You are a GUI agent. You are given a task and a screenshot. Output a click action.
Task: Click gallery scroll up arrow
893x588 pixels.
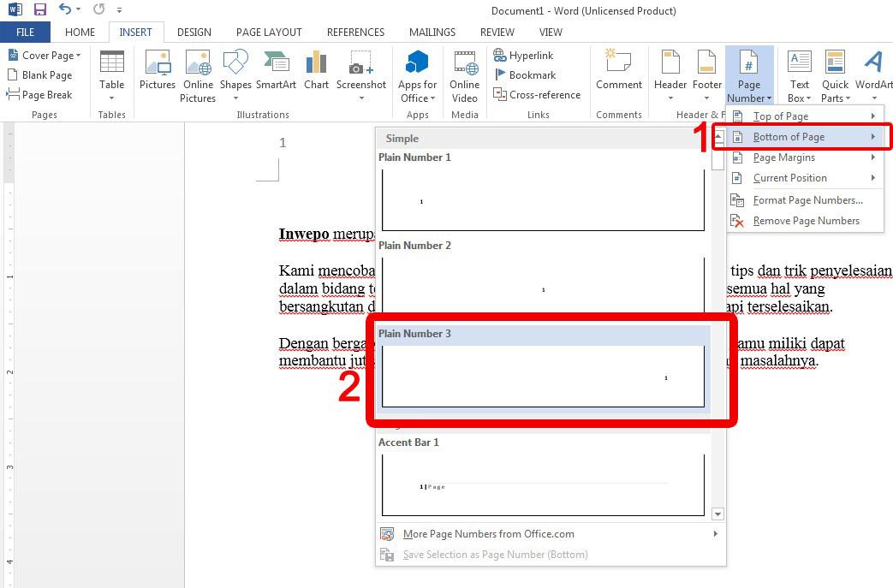718,137
